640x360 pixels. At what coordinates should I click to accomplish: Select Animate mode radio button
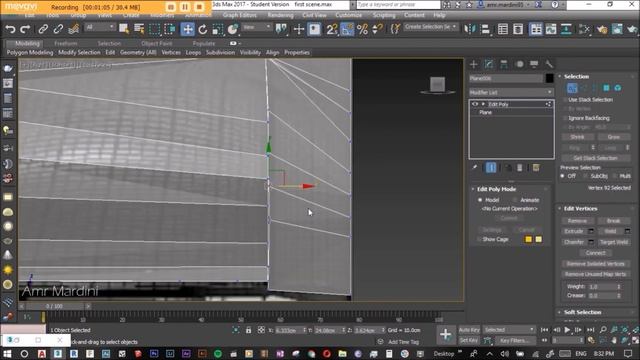tap(515, 200)
